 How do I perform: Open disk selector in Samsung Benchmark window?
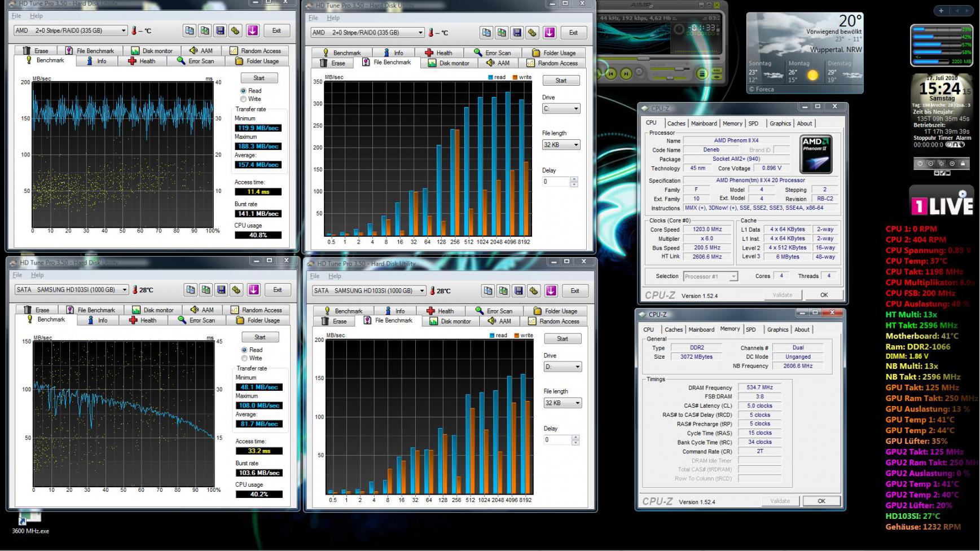(72, 290)
